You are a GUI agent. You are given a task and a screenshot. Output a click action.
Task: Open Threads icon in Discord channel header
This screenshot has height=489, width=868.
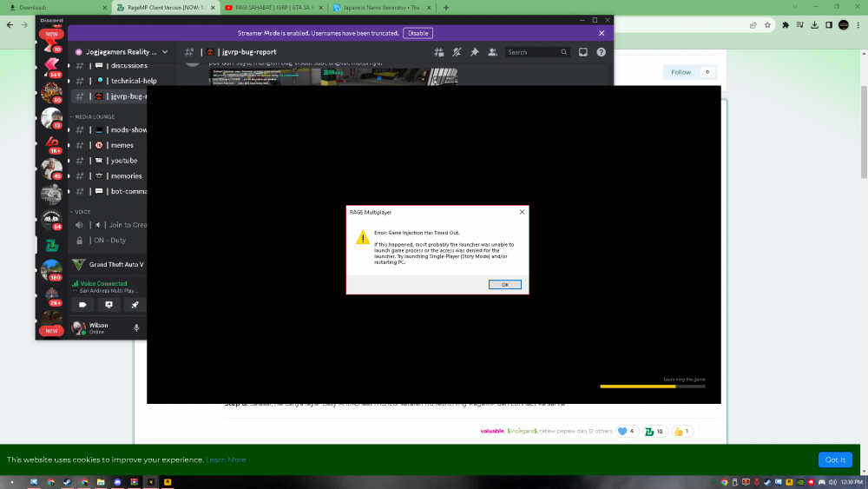438,52
